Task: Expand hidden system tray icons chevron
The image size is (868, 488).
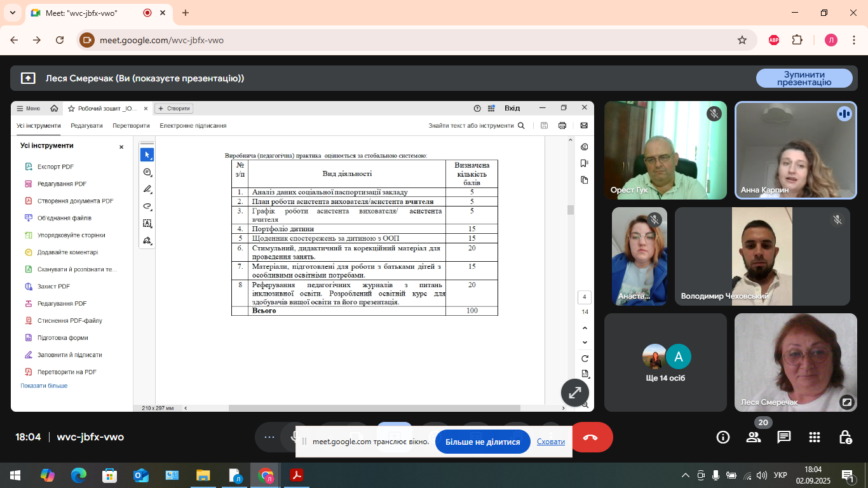Action: tap(685, 475)
